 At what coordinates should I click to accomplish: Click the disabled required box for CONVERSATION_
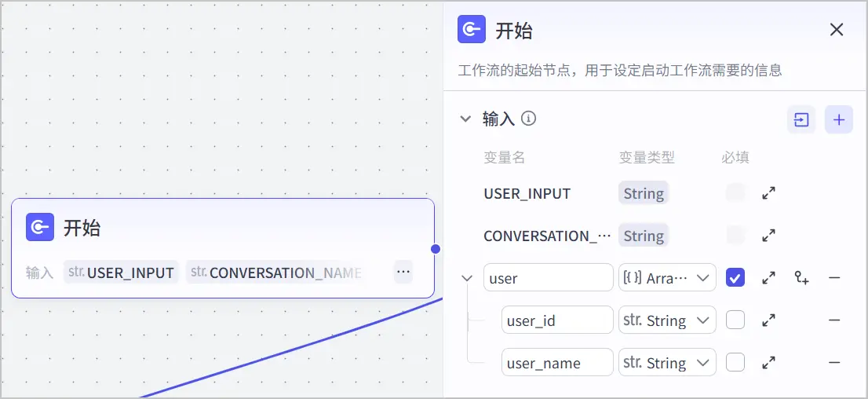click(735, 236)
